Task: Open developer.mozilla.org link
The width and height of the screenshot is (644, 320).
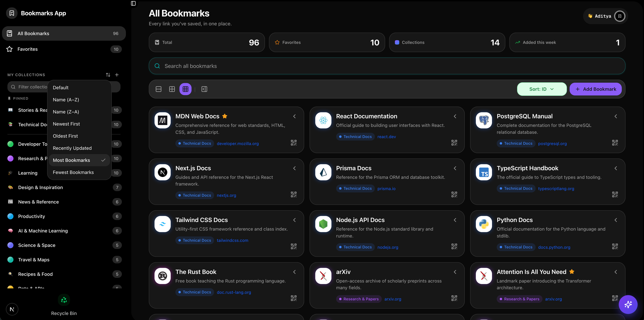Action: click(x=238, y=144)
